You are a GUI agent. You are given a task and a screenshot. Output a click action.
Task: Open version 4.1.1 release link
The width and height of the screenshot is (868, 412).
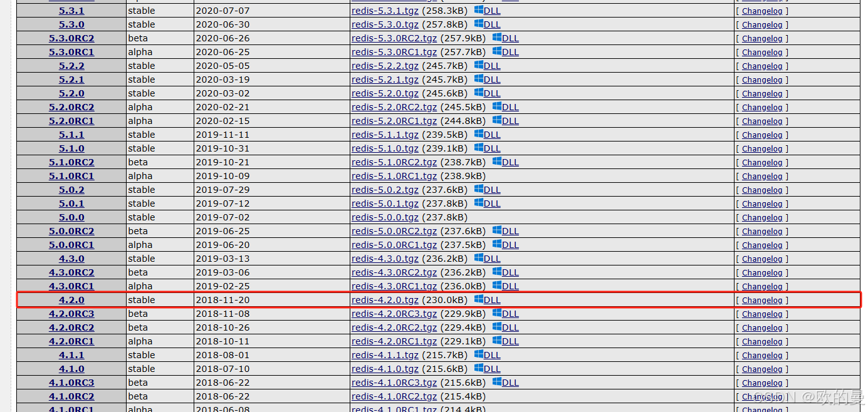tap(71, 355)
